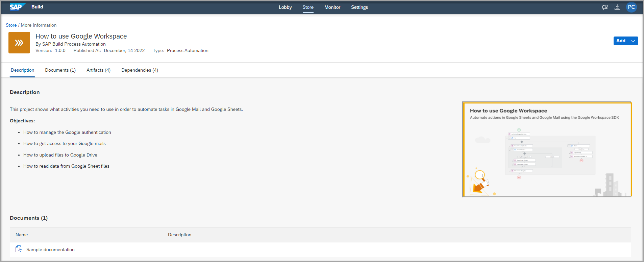Image resolution: width=644 pixels, height=262 pixels.
Task: Click the Add button
Action: 621,41
